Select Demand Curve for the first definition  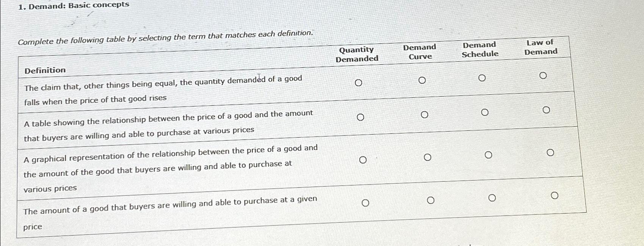coord(423,80)
